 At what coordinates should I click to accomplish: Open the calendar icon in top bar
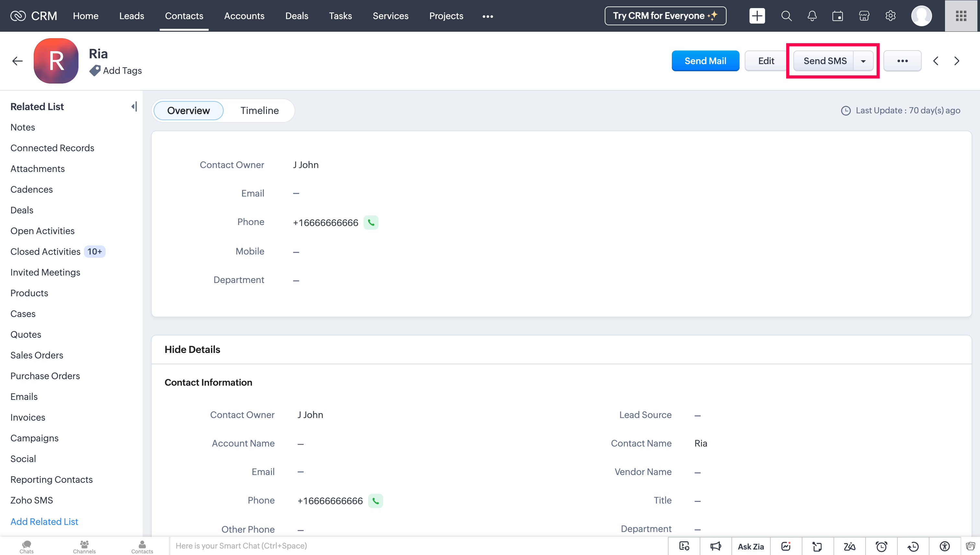coord(838,16)
